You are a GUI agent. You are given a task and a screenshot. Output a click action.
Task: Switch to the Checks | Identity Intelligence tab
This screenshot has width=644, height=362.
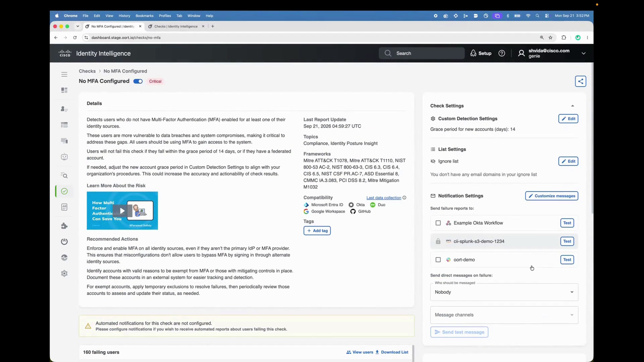[x=176, y=26]
